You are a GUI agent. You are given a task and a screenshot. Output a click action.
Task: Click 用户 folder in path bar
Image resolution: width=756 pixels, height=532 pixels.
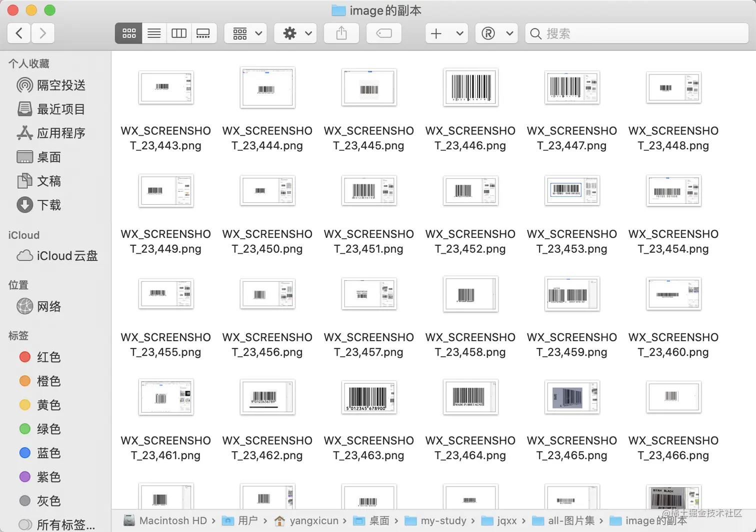(240, 521)
